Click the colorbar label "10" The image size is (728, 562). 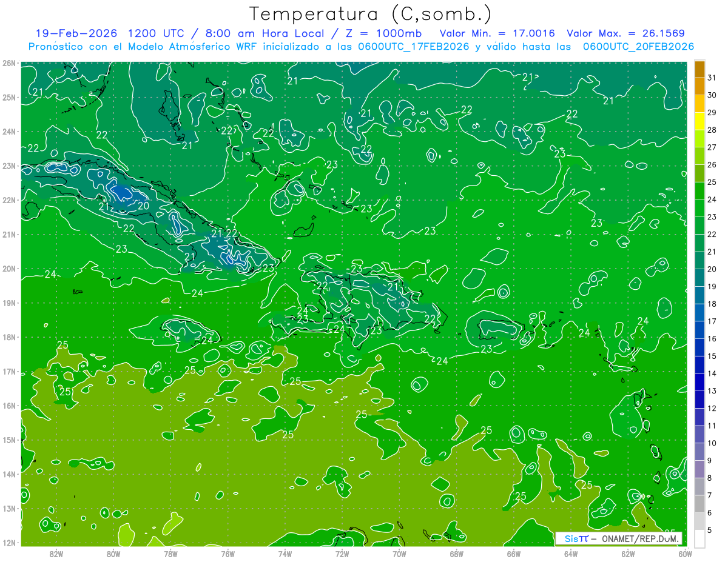[x=712, y=443]
